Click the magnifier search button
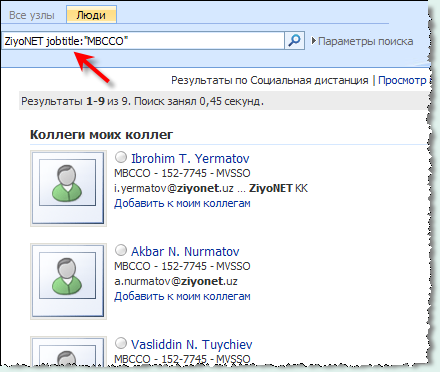440x372 pixels. tap(294, 41)
